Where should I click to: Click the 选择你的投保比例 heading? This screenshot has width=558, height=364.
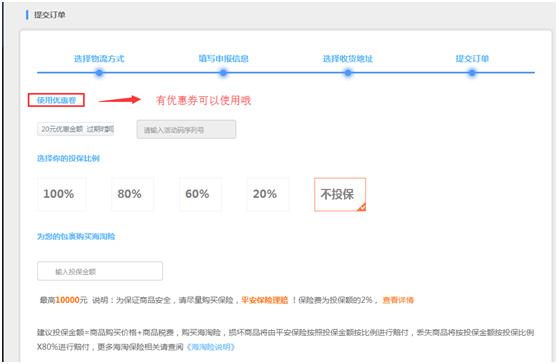[68, 158]
